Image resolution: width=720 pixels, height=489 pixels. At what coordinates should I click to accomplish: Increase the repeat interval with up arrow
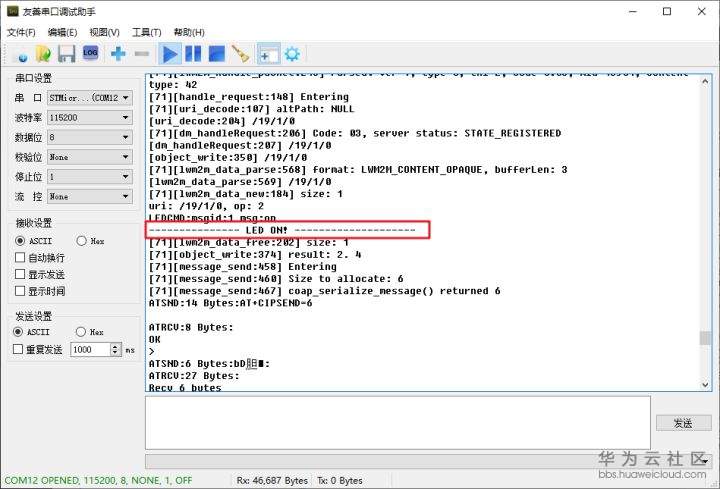[x=115, y=347]
